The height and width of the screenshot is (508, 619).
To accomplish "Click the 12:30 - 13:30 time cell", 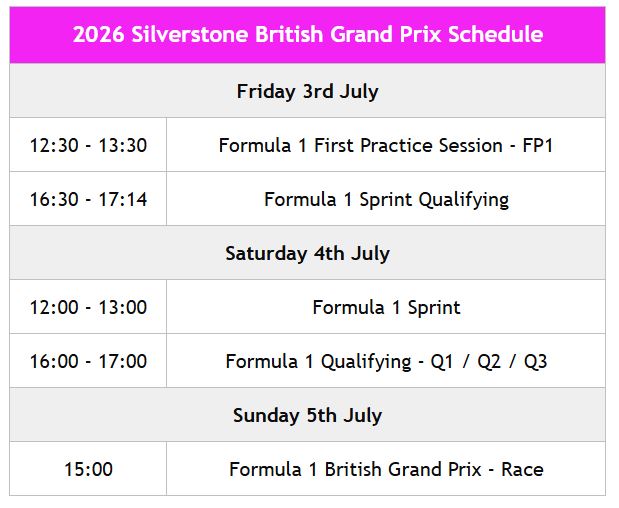I will [88, 146].
